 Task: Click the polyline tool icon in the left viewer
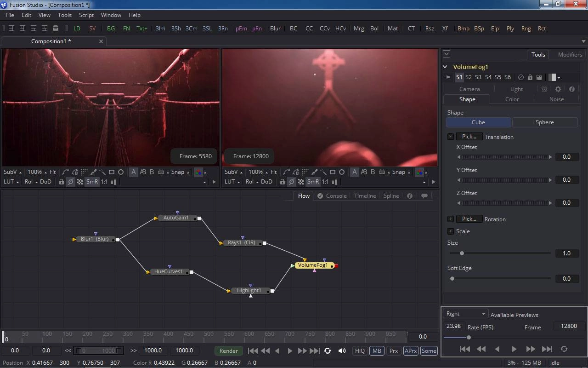tap(66, 172)
